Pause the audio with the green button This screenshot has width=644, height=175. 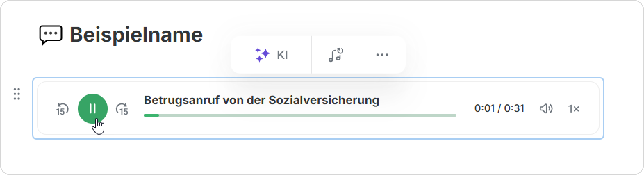[x=92, y=109]
